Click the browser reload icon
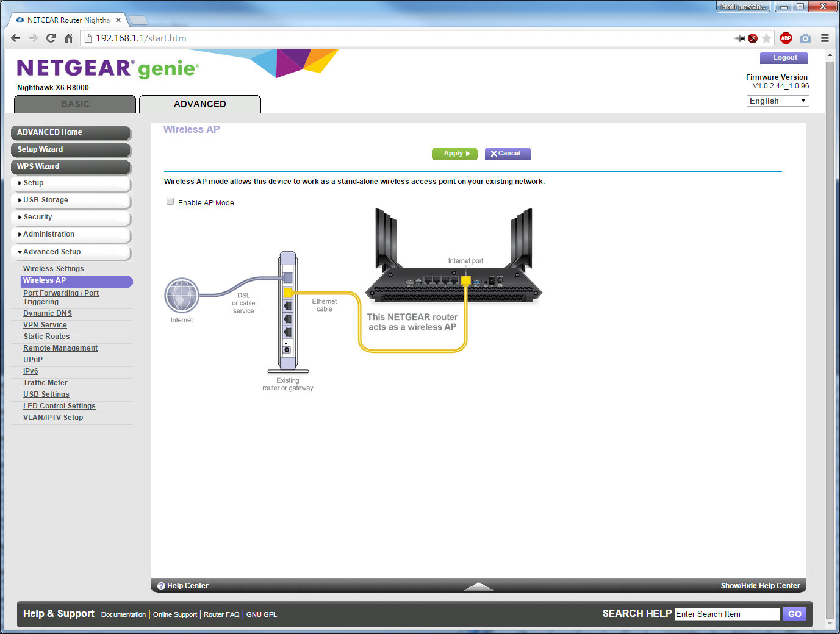This screenshot has height=634, width=840. (x=51, y=38)
